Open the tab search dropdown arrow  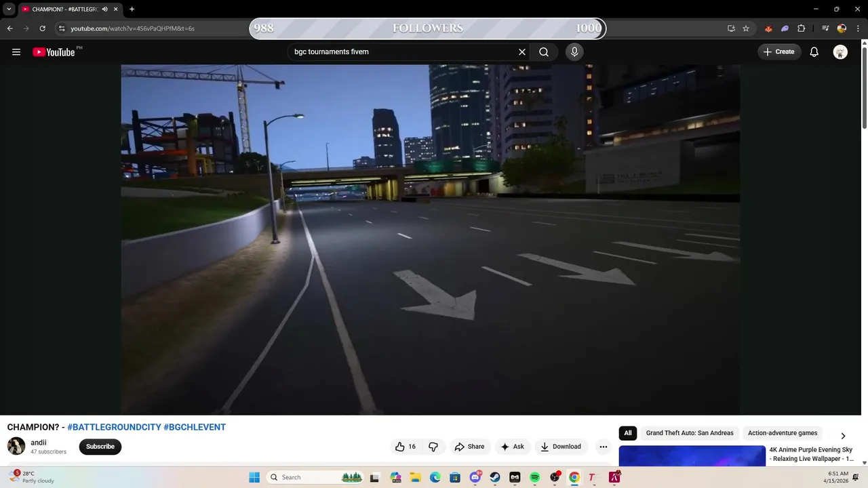click(x=9, y=9)
